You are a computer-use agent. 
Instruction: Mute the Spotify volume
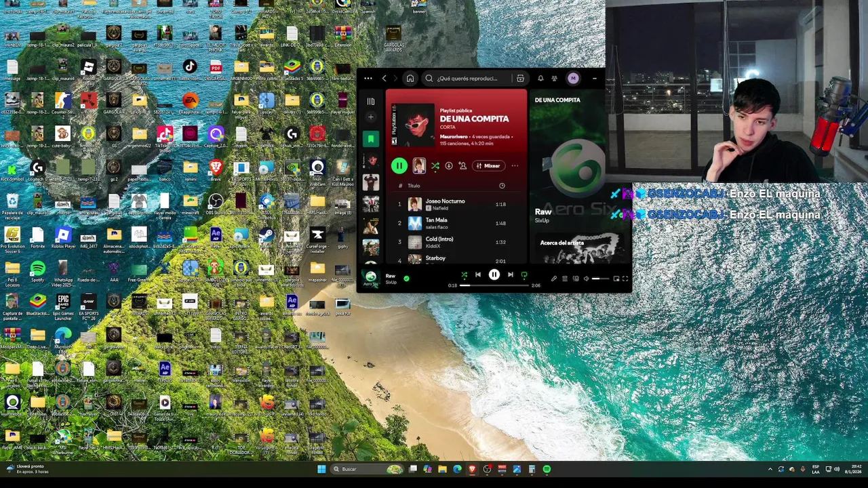pyautogui.click(x=587, y=279)
